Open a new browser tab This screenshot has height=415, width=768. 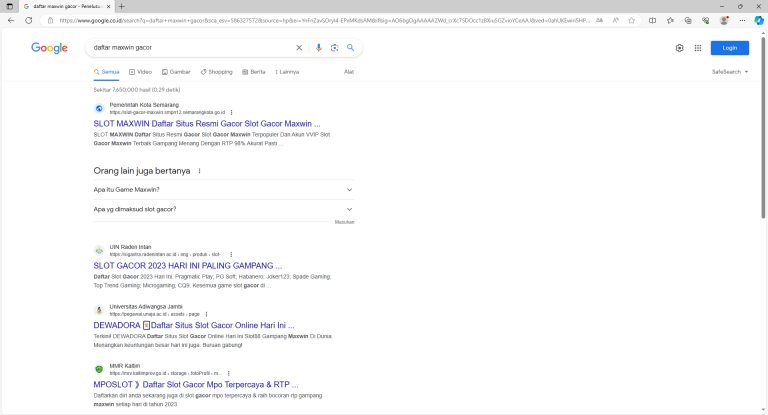click(121, 6)
